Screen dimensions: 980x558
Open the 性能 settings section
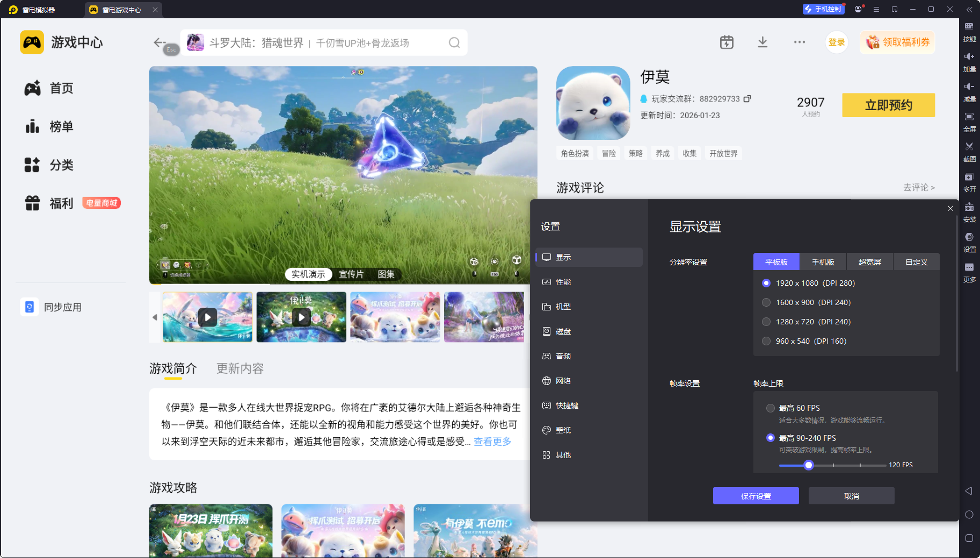589,282
